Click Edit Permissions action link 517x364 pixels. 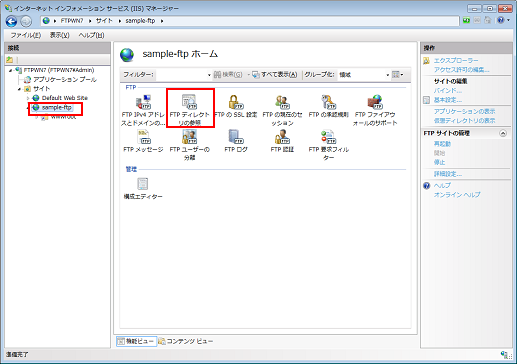click(x=461, y=70)
